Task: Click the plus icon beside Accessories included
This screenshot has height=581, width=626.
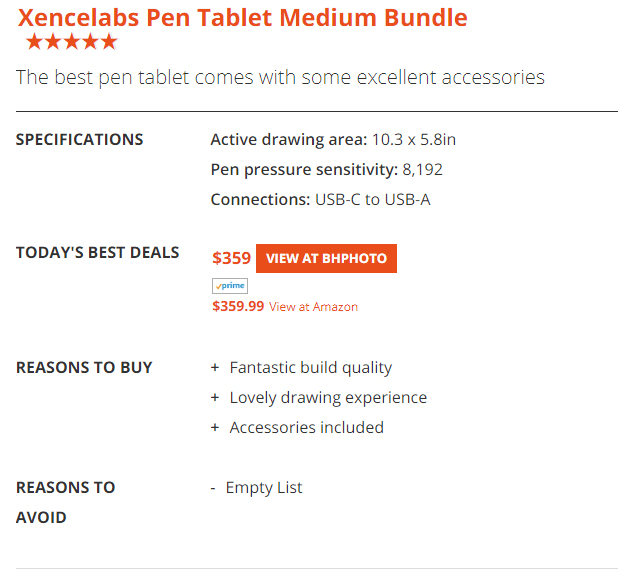Action: pos(215,428)
